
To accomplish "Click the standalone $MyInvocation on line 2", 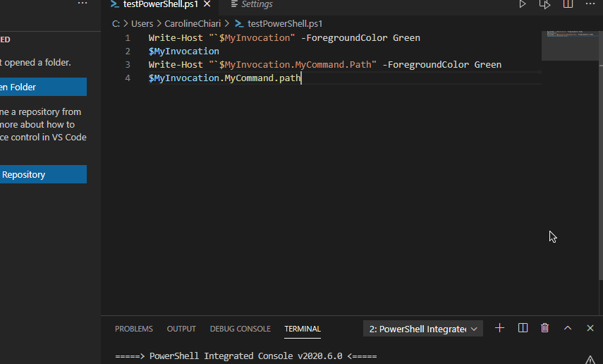I will tap(184, 51).
